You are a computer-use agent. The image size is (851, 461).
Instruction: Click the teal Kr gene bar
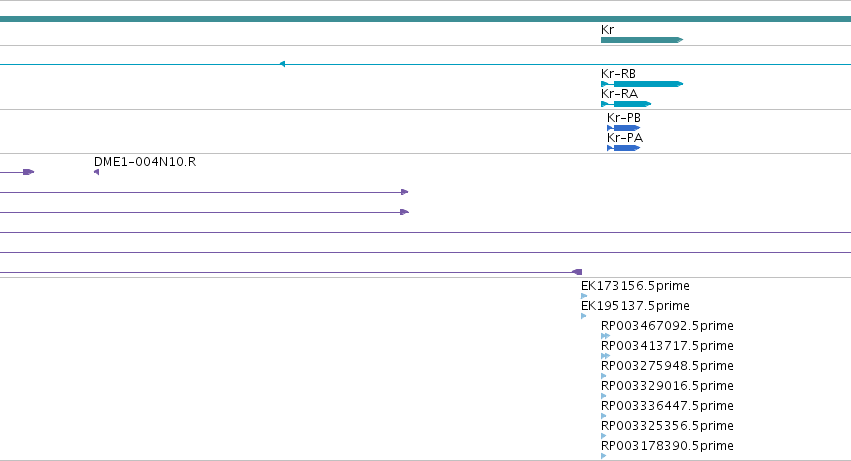tap(642, 40)
